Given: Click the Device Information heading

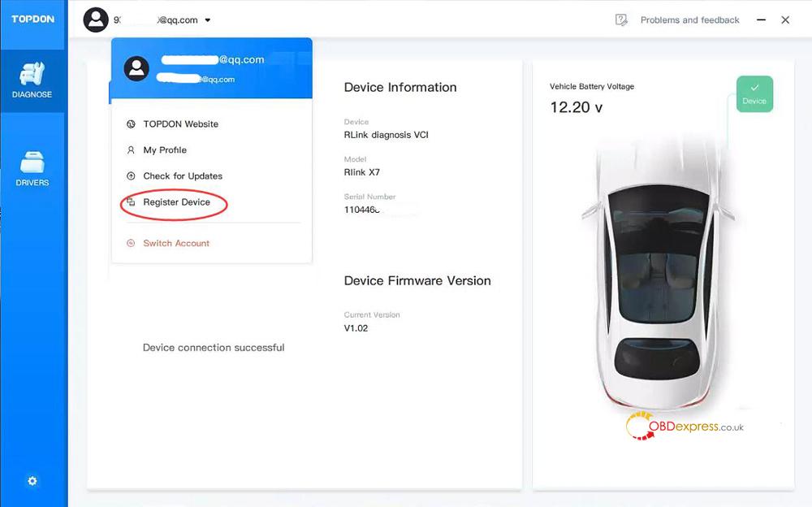Looking at the screenshot, I should tap(400, 87).
